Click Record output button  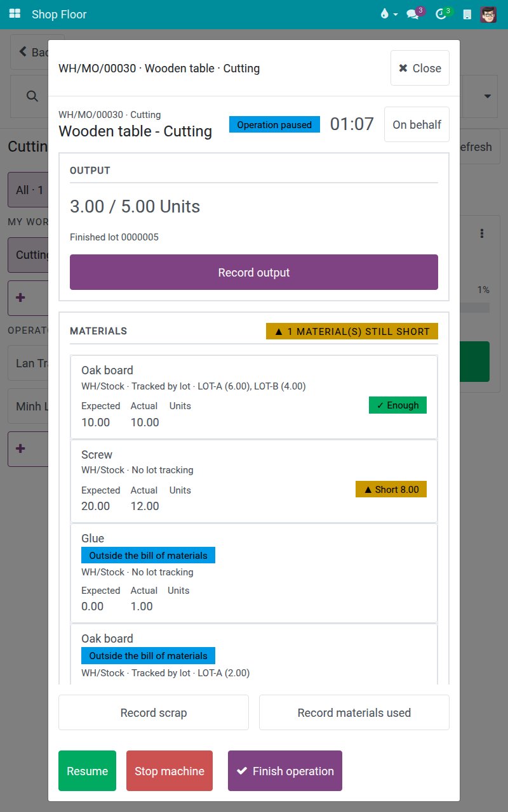(x=254, y=272)
